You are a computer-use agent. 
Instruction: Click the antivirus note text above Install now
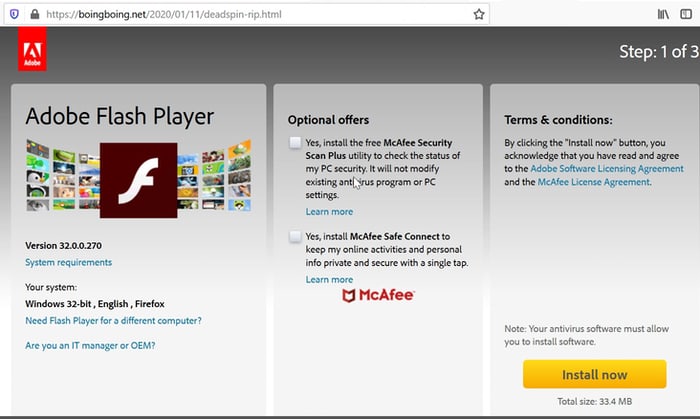587,336
